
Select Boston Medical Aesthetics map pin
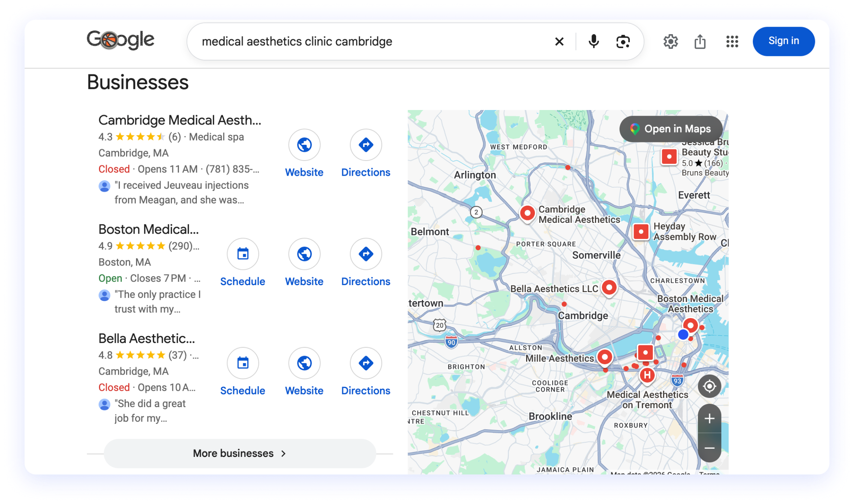[690, 326]
